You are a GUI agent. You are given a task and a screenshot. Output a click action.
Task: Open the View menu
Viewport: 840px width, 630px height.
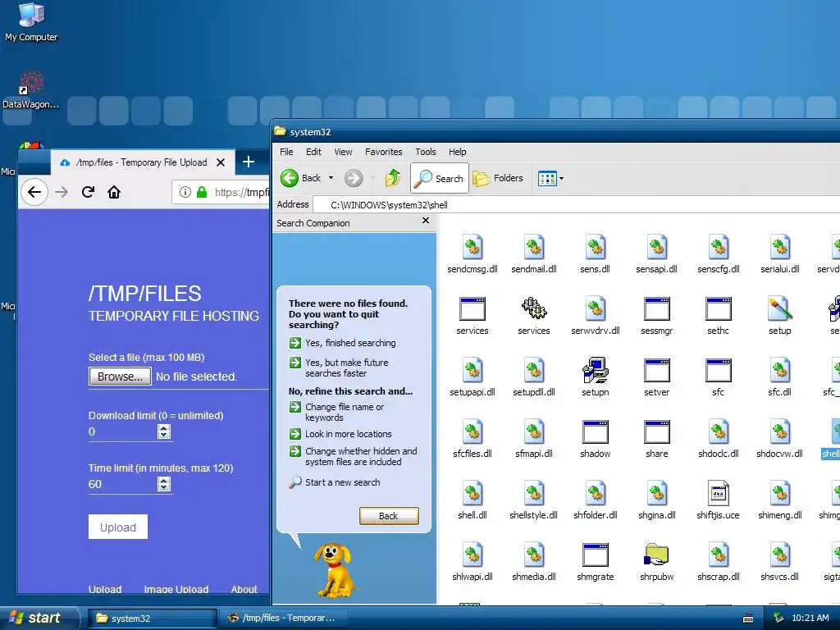[x=343, y=152]
